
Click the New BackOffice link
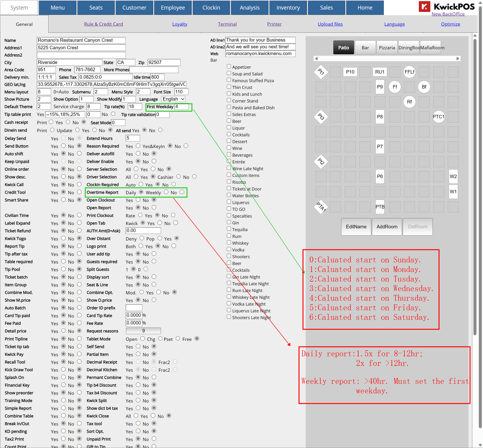[448, 14]
